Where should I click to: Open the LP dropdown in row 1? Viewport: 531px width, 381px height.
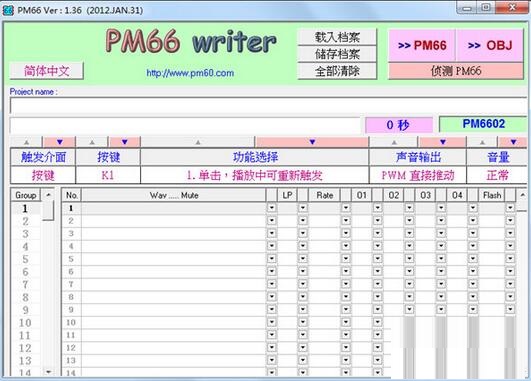point(303,208)
